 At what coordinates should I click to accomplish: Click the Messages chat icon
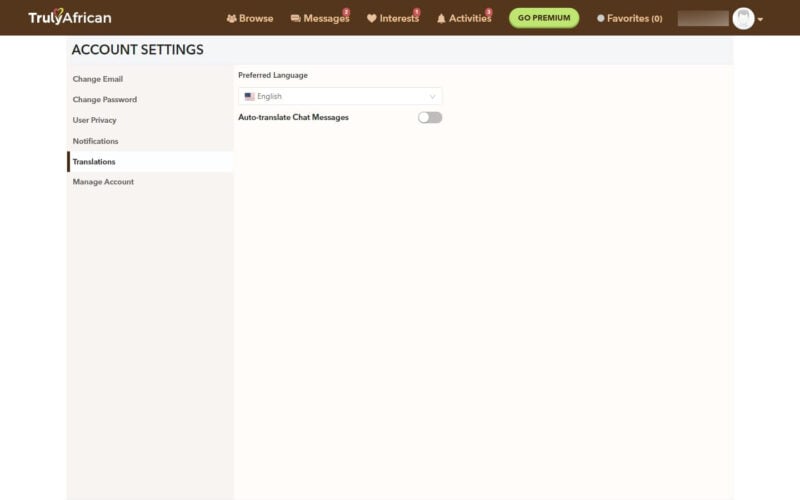(x=295, y=18)
